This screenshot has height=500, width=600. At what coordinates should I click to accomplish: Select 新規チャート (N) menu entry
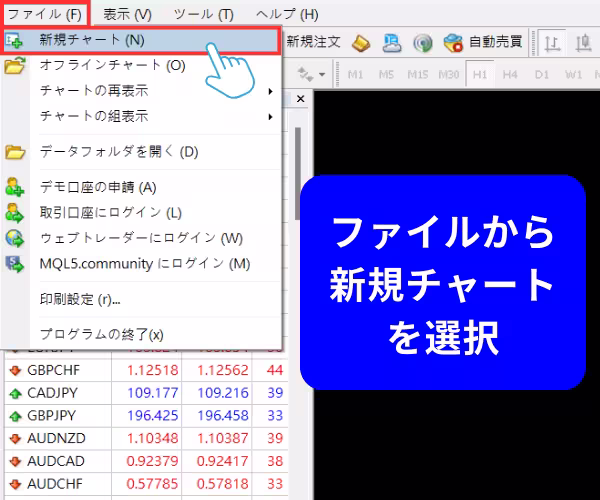[x=141, y=40]
